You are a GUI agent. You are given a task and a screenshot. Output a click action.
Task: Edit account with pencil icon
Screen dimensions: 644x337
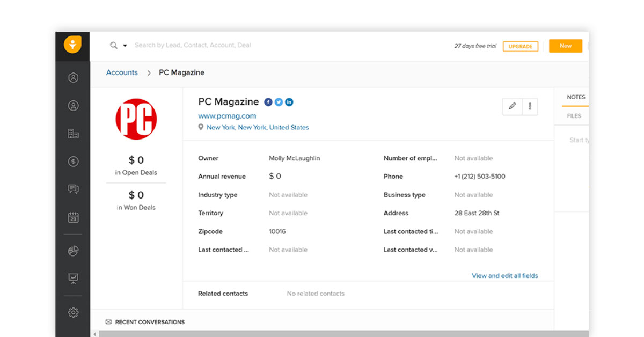tap(512, 106)
